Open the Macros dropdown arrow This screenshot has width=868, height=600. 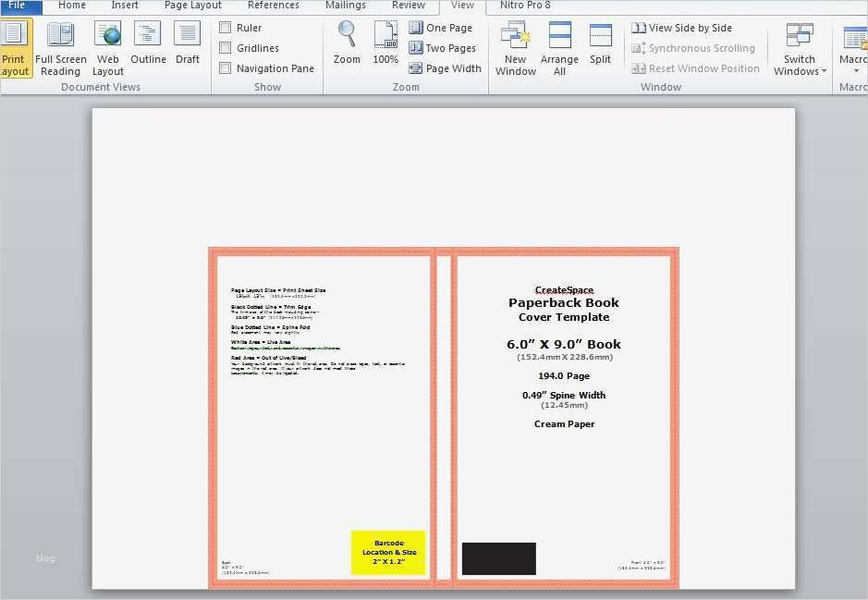[x=856, y=71]
